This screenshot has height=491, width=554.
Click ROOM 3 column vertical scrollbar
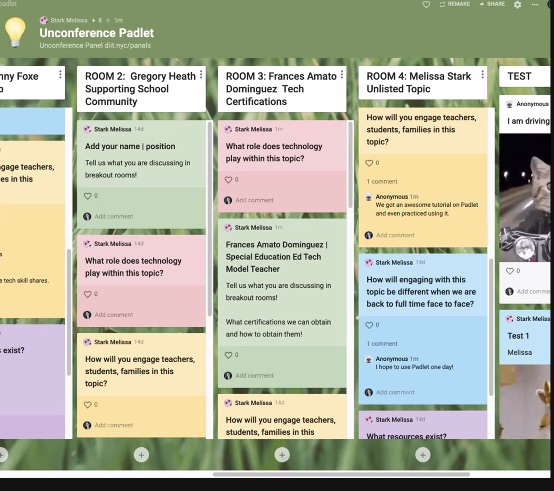(350, 165)
